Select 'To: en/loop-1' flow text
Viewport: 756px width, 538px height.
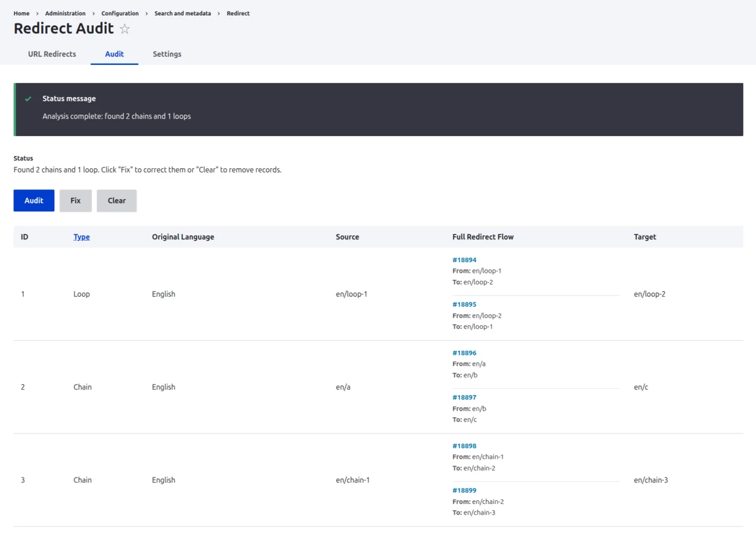472,327
